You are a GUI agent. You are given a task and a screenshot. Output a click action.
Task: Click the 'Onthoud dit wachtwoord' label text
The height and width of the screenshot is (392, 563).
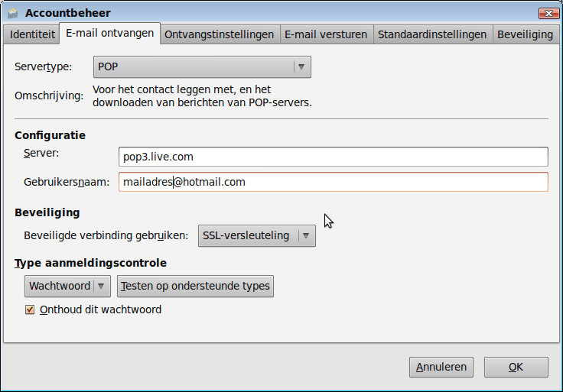100,309
